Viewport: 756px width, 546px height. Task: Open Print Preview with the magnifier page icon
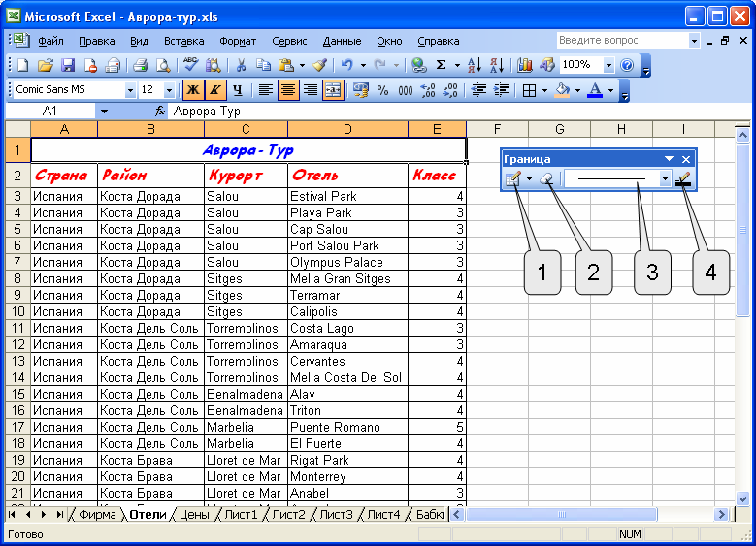click(163, 65)
